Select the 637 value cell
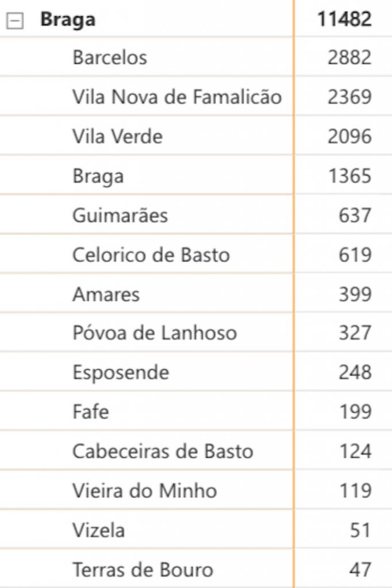Viewport: 392px width, 588px height. pyautogui.click(x=355, y=215)
